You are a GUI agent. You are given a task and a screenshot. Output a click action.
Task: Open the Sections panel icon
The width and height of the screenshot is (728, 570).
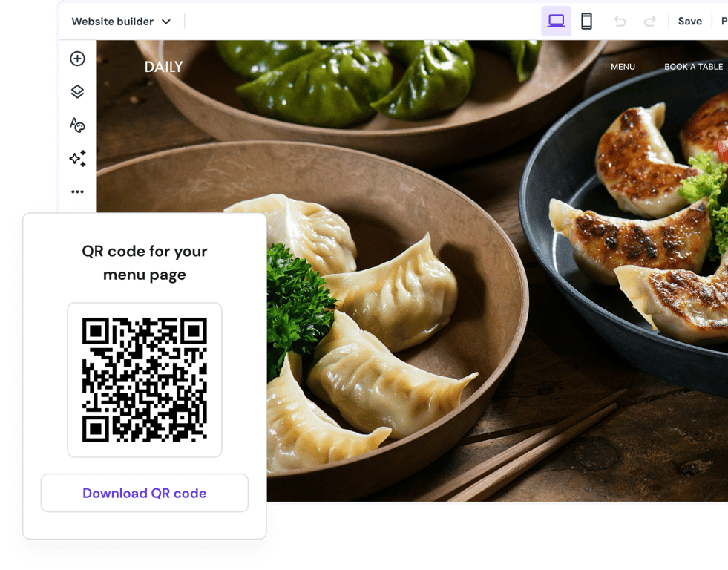click(x=77, y=91)
